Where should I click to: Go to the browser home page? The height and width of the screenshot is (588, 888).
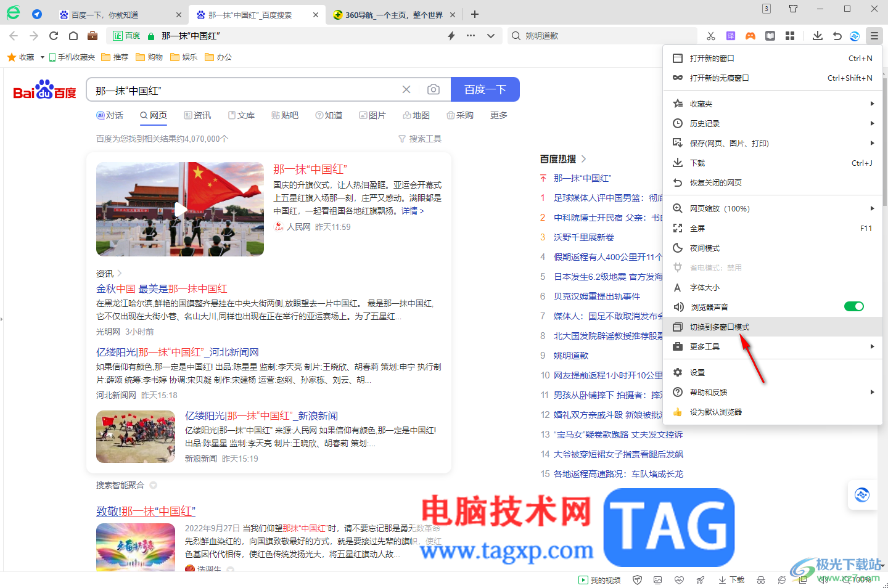point(73,36)
